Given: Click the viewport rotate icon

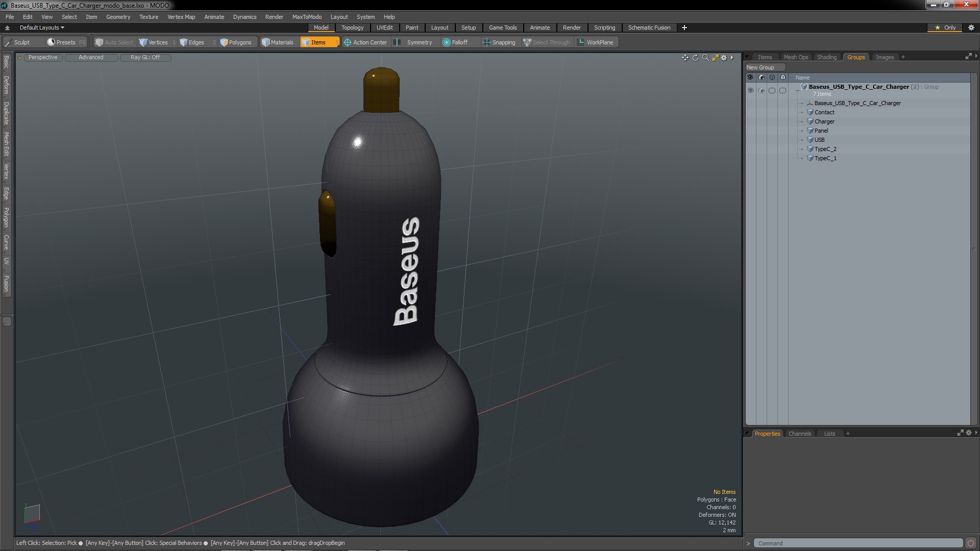Looking at the screenshot, I should point(695,58).
